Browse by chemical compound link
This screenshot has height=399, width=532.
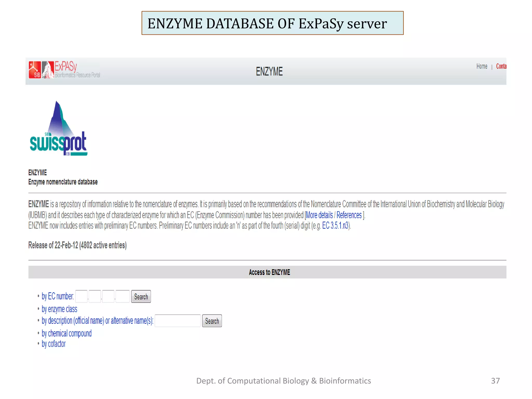pos(66,333)
